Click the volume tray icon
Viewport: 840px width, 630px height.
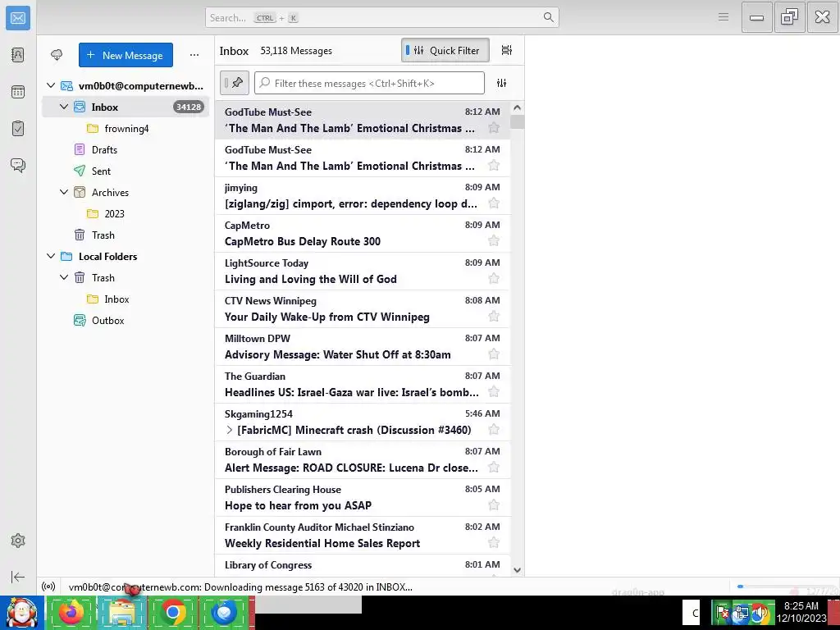tap(760, 612)
